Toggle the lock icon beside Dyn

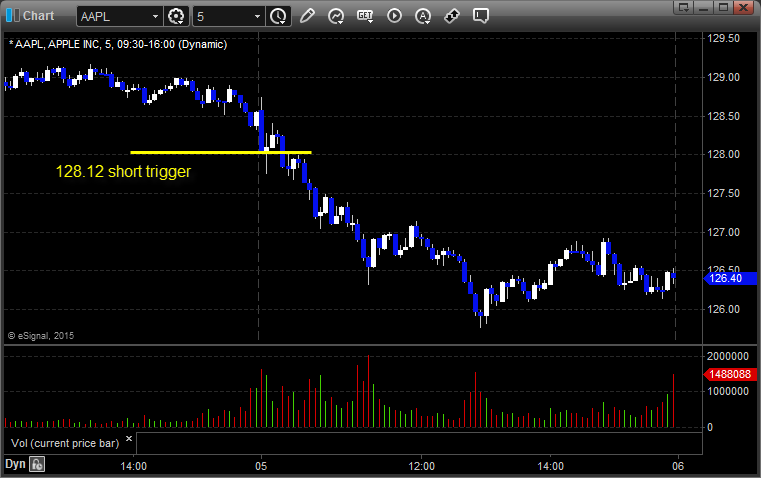(37, 464)
